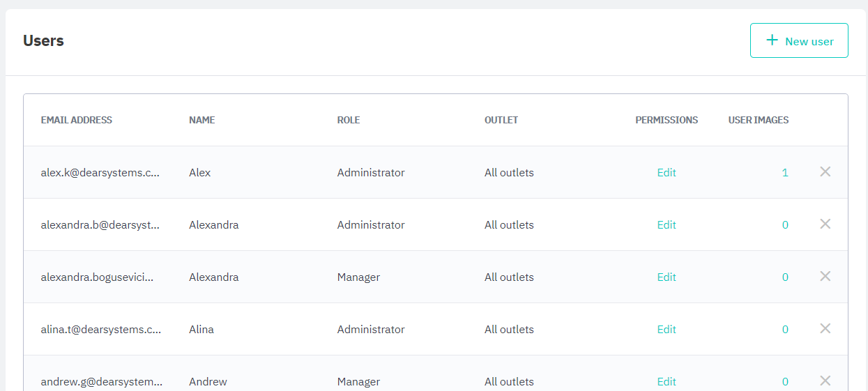Remove the alexandra.b administrator user

pyautogui.click(x=825, y=224)
